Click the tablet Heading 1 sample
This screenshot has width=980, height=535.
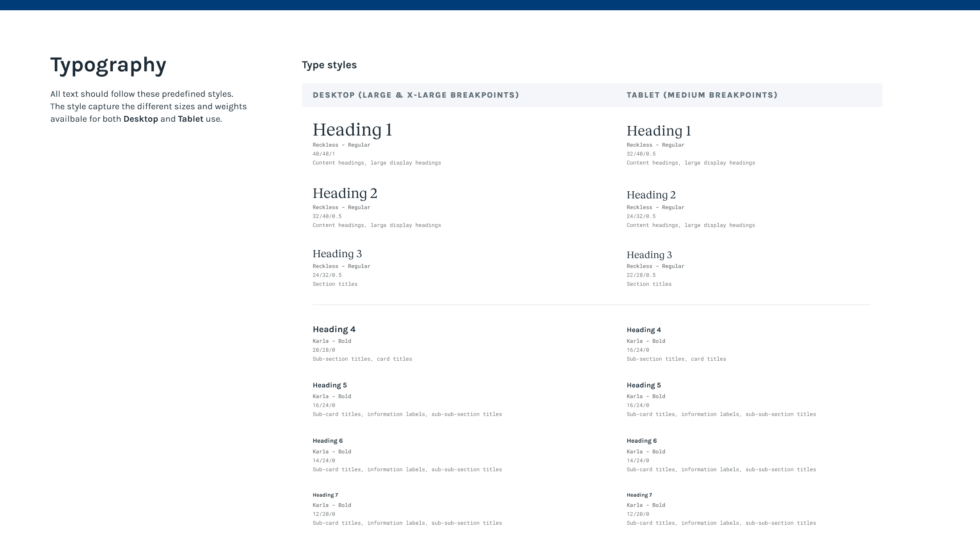pos(659,131)
